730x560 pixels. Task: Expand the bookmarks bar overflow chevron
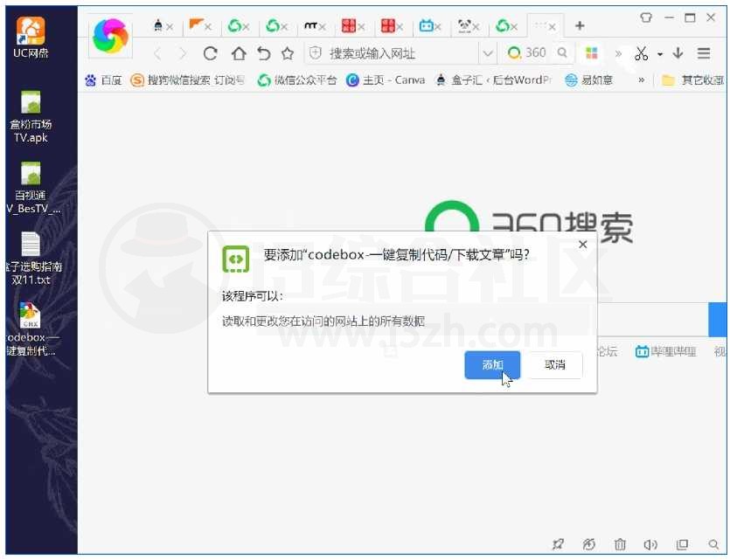(x=641, y=80)
